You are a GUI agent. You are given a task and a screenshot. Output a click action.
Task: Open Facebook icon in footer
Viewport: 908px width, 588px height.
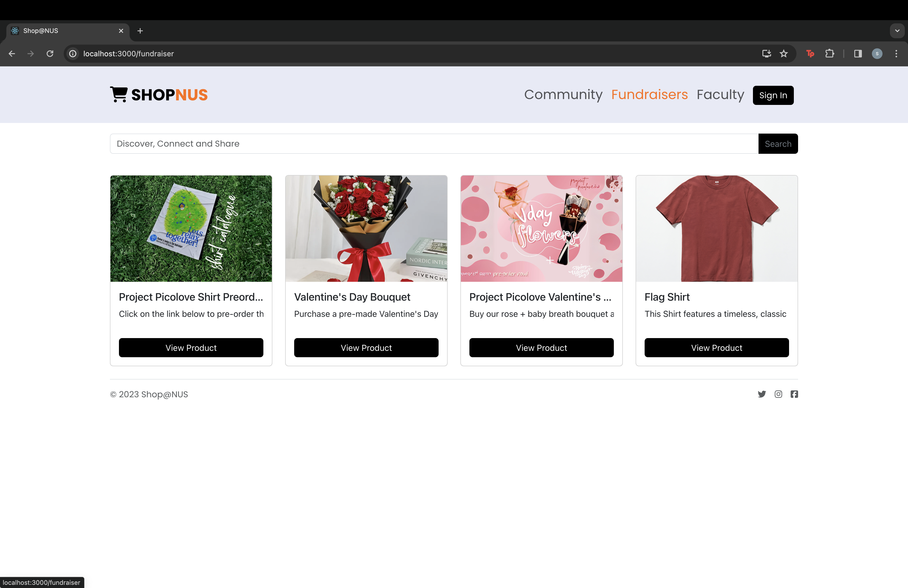(x=794, y=394)
